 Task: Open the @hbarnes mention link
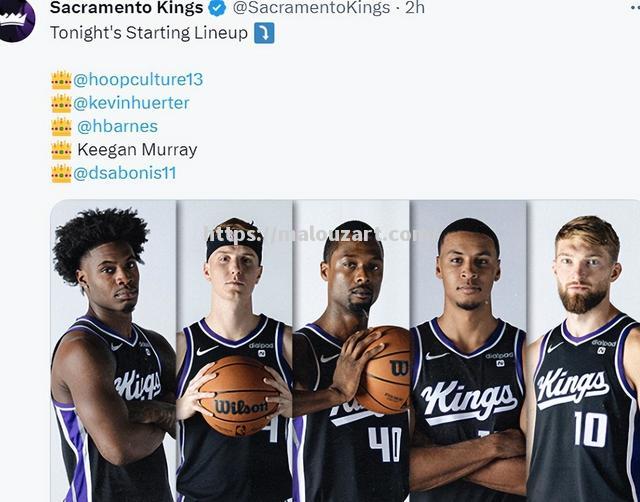(x=118, y=127)
